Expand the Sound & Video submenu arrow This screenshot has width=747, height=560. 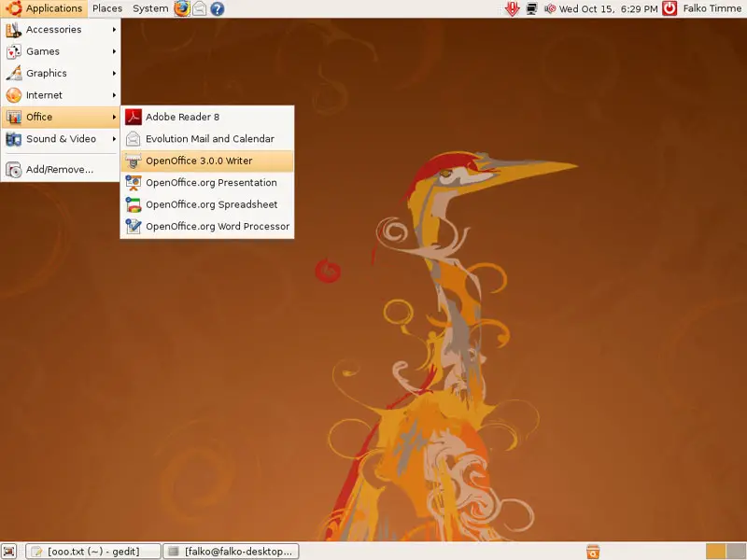(x=114, y=139)
